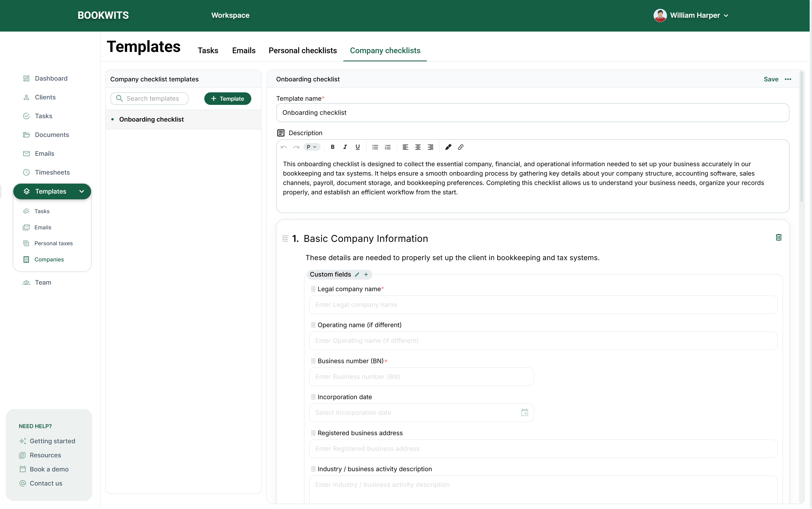This screenshot has width=812, height=509.
Task: Switch to the Tasks tab
Action: pyautogui.click(x=208, y=51)
